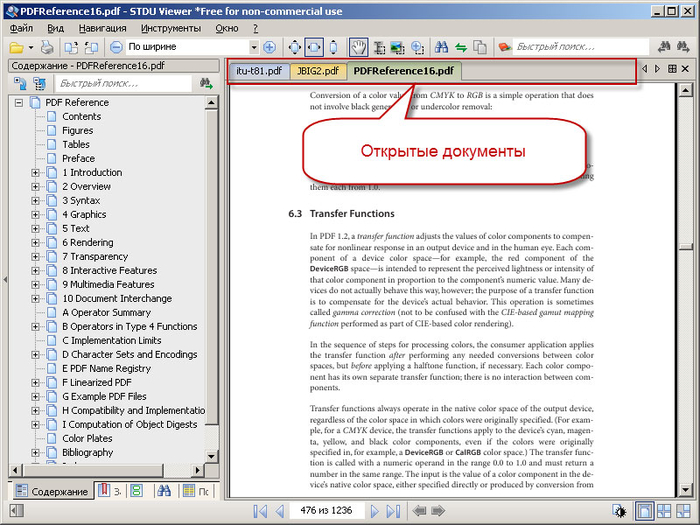This screenshot has width=700, height=525.
Task: Open the Навигация menu
Action: 103,29
